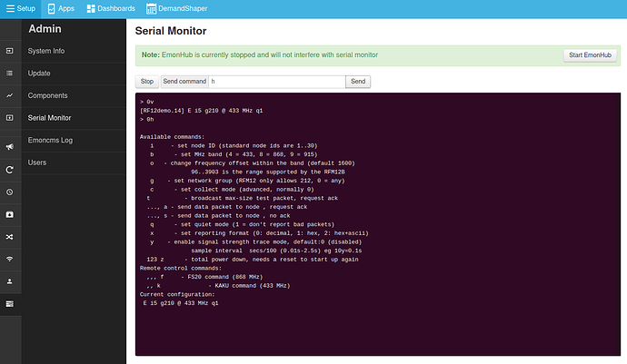The image size is (627, 364).
Task: Focus the Send command text field
Action: (x=277, y=82)
